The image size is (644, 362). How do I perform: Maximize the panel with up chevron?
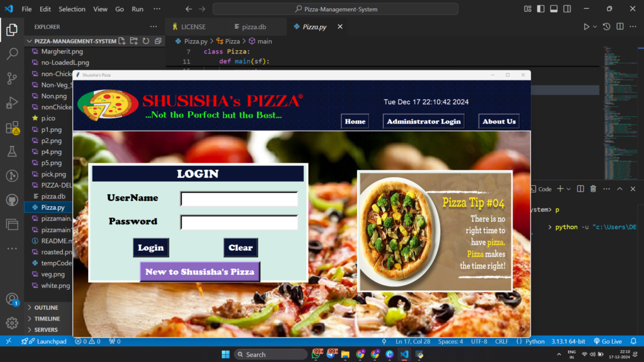pos(619,189)
